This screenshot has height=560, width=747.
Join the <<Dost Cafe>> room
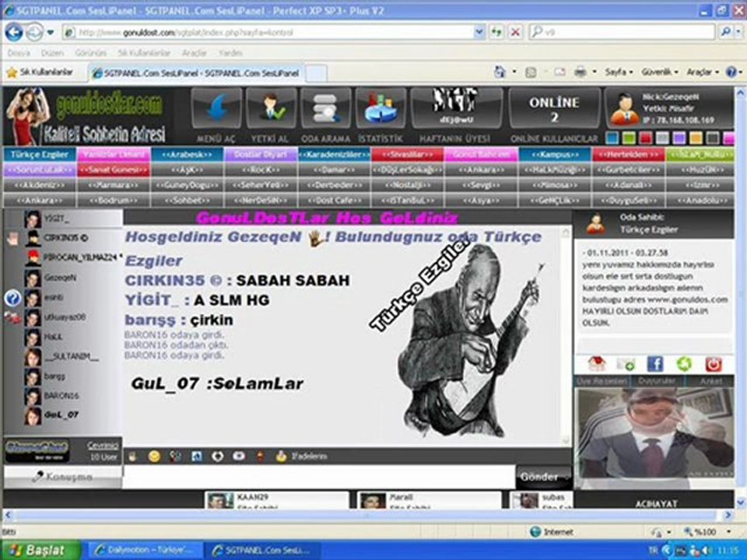pyautogui.click(x=335, y=201)
